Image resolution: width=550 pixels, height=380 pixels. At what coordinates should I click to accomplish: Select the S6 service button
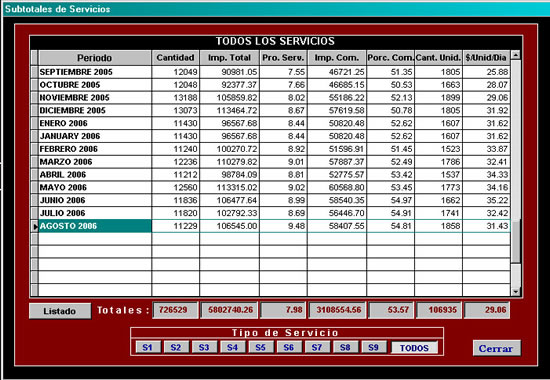click(x=289, y=347)
